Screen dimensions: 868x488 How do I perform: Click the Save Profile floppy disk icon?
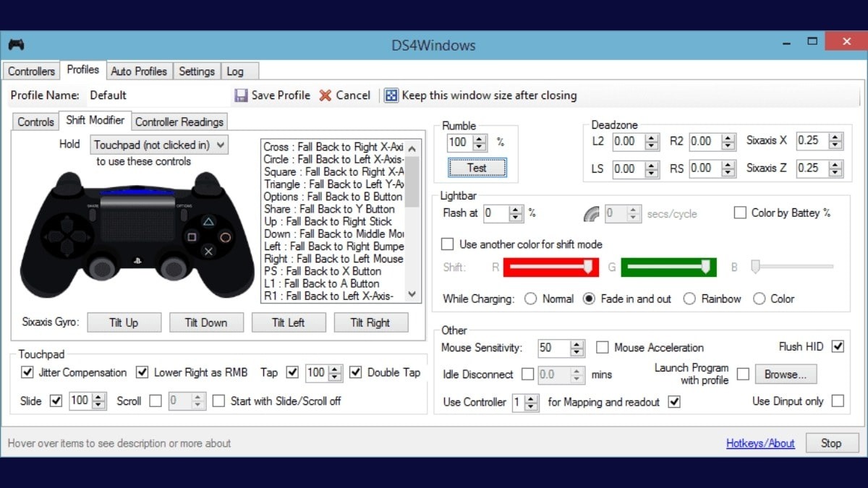coord(242,95)
